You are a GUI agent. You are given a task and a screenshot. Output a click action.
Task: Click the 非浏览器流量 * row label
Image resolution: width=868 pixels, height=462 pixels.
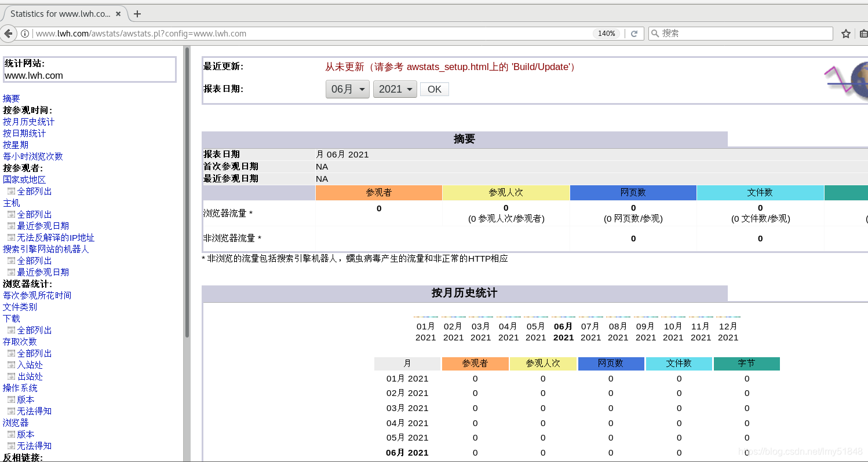pos(232,239)
